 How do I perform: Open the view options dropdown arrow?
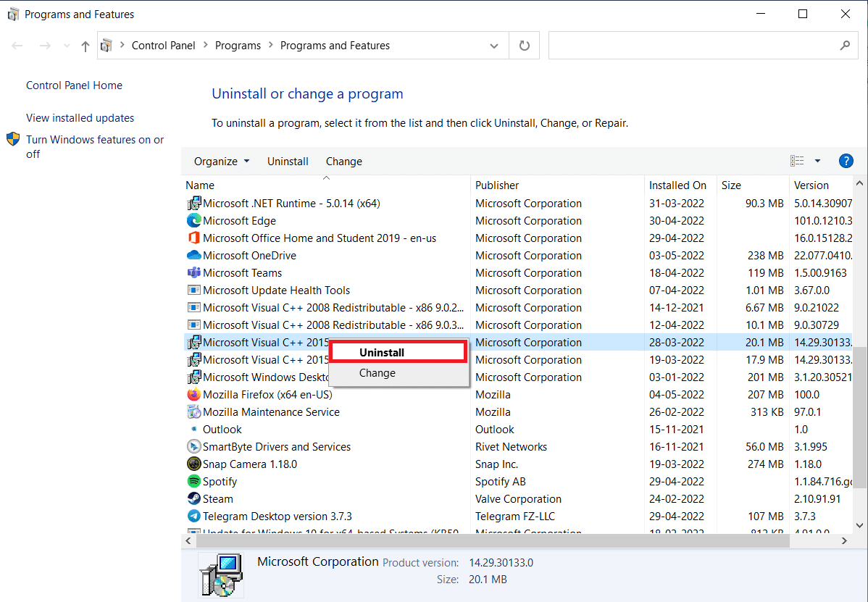pyautogui.click(x=817, y=161)
